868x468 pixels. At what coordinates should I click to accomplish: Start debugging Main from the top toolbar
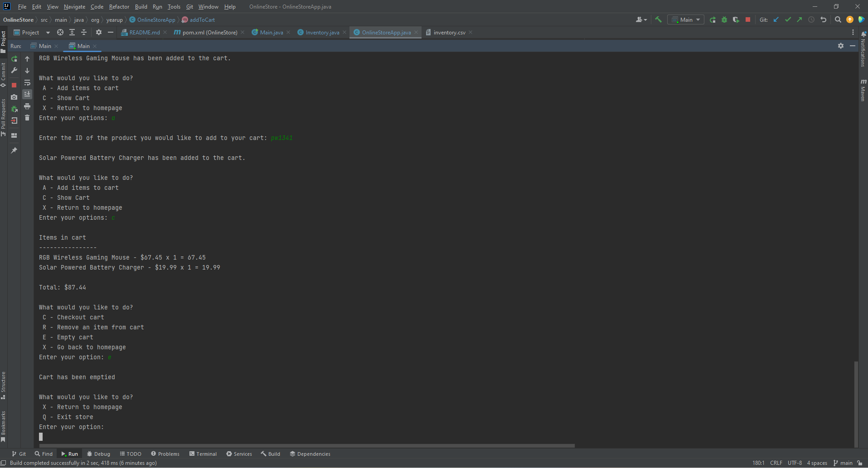[724, 19]
